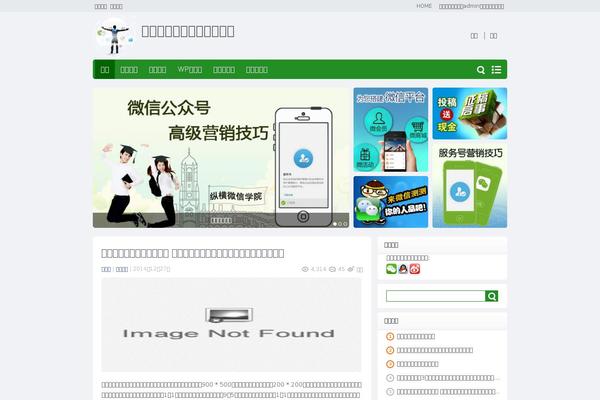Open the 来微信测测你的人品吧 promo thumbnail

tap(391, 202)
